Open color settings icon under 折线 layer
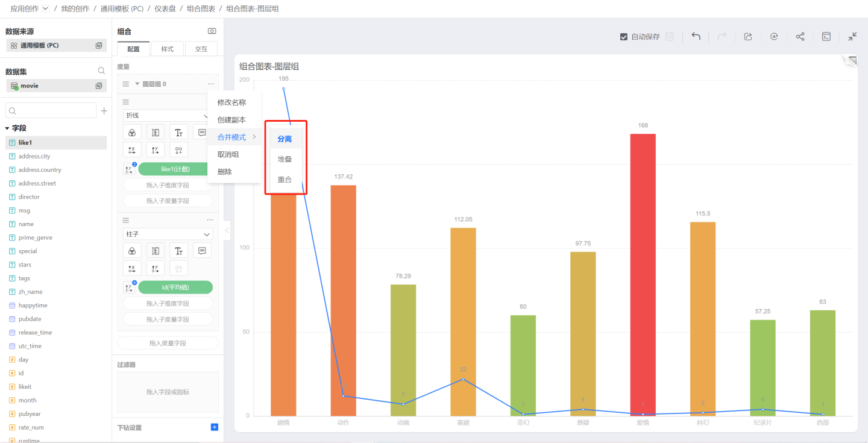Viewport: 868px width, 443px height. pyautogui.click(x=131, y=133)
